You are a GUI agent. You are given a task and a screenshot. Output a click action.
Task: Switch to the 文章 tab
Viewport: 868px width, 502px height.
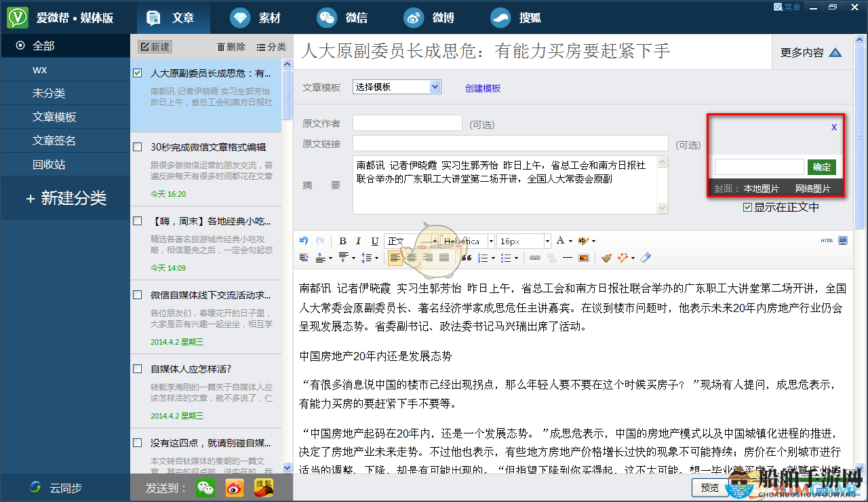(x=174, y=18)
